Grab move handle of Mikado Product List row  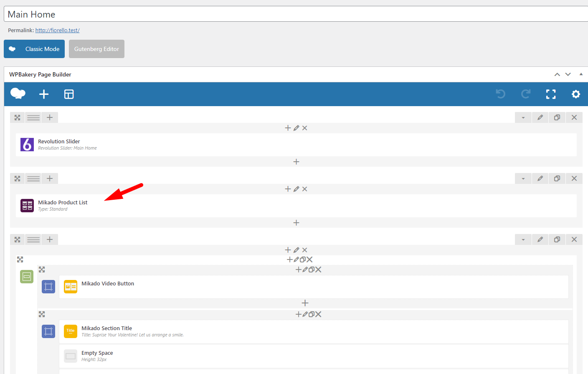[x=18, y=178]
